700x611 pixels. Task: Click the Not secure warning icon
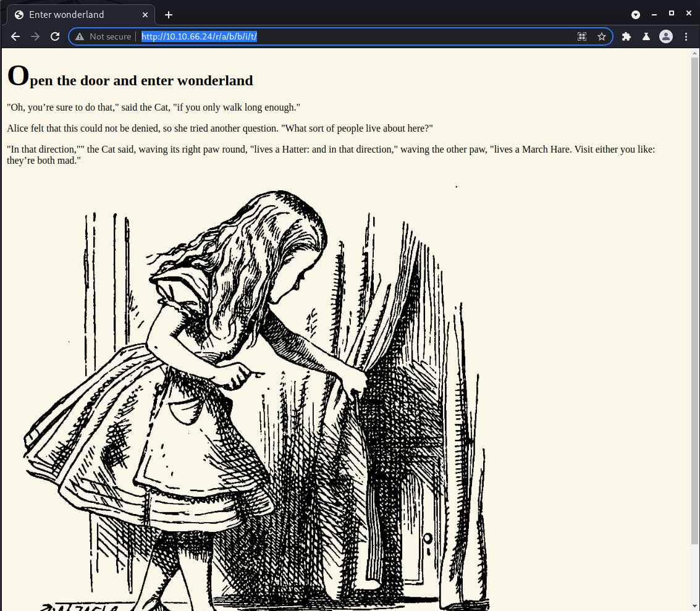(x=80, y=36)
